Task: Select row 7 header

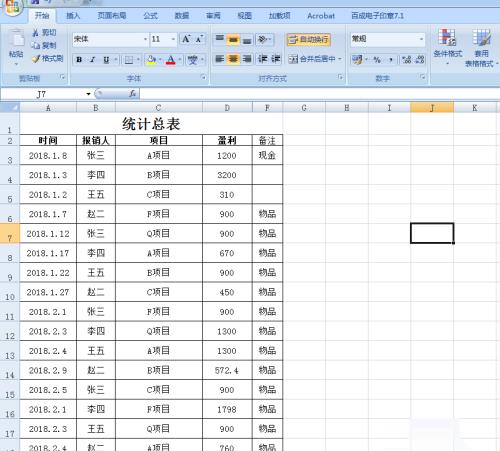Action: pos(10,233)
